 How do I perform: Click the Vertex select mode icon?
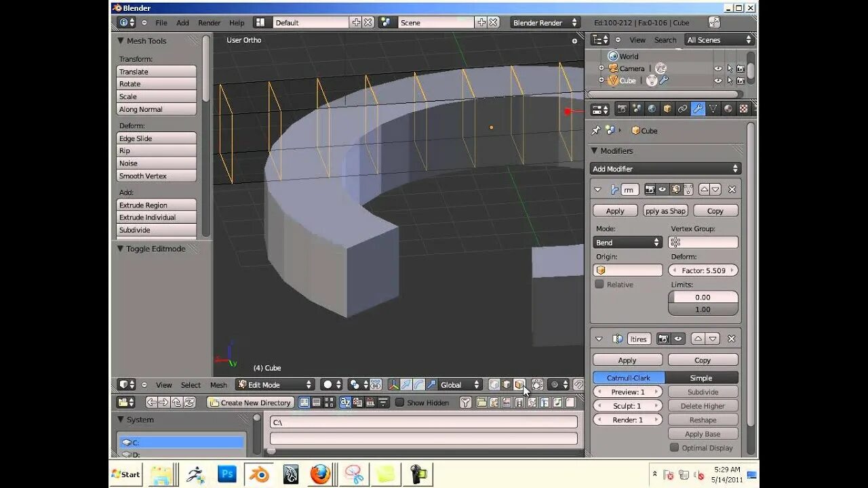(494, 384)
